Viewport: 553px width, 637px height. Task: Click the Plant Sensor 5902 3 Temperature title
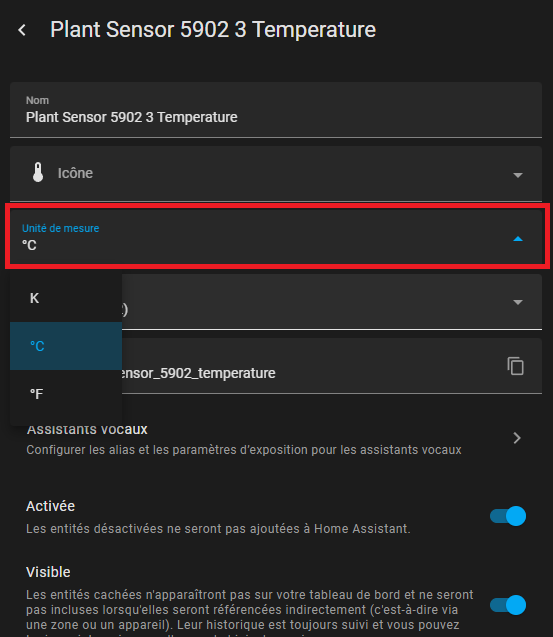click(x=213, y=30)
